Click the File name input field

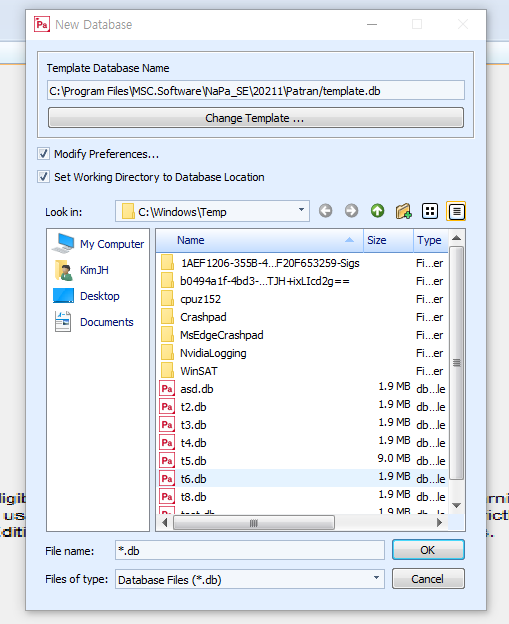250,550
